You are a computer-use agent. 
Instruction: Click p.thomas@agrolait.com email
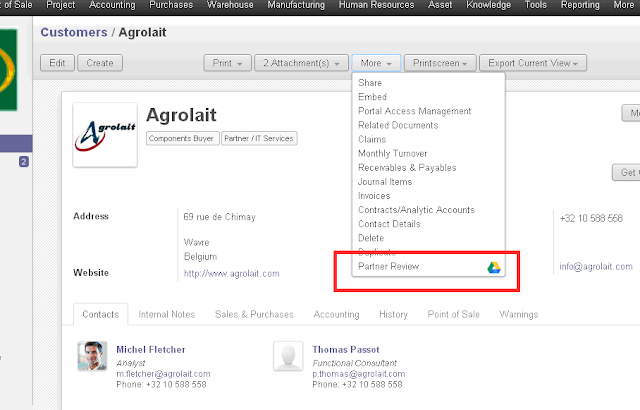click(x=359, y=374)
